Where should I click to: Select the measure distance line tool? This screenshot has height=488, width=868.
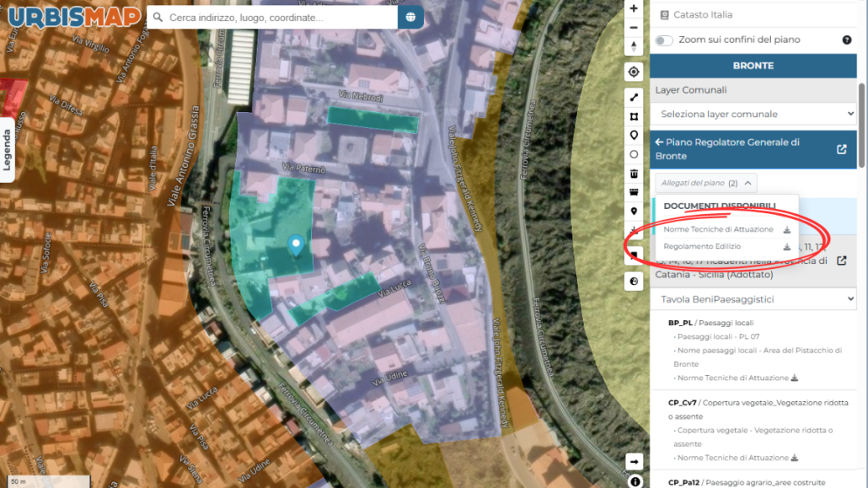tap(634, 98)
